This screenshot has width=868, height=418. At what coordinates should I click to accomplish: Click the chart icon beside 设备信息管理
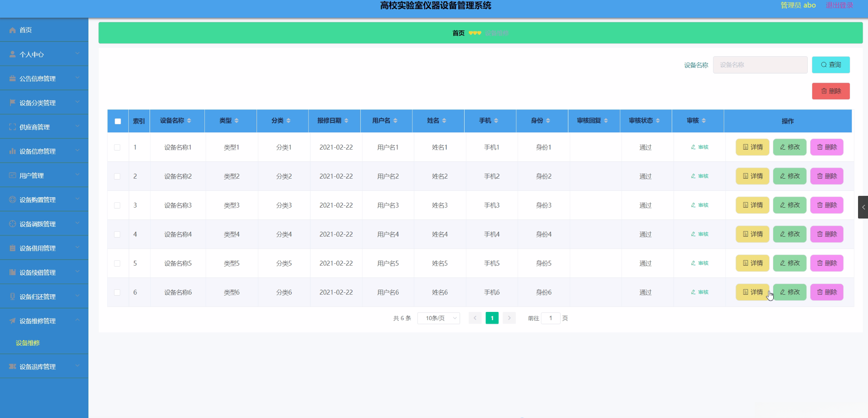(x=12, y=151)
